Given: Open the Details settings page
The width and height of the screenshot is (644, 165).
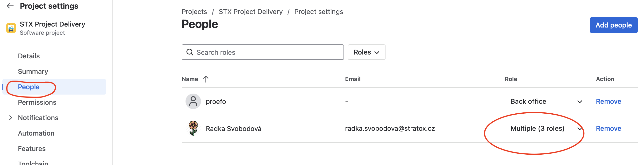Looking at the screenshot, I should pyautogui.click(x=29, y=56).
